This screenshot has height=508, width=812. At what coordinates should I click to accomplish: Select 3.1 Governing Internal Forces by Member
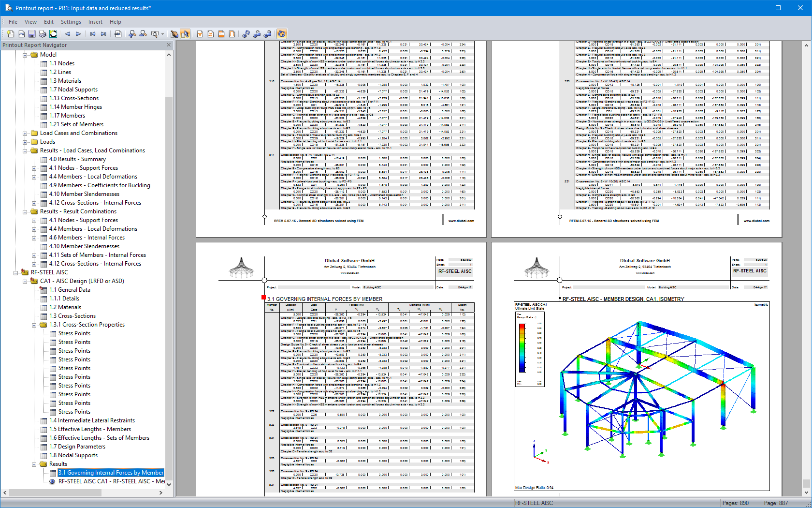(x=111, y=473)
